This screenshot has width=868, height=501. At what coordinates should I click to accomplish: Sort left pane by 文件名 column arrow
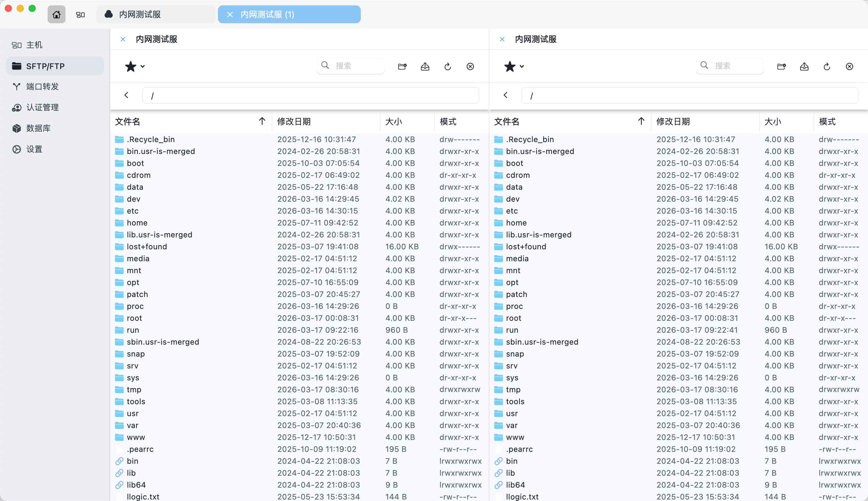click(262, 121)
